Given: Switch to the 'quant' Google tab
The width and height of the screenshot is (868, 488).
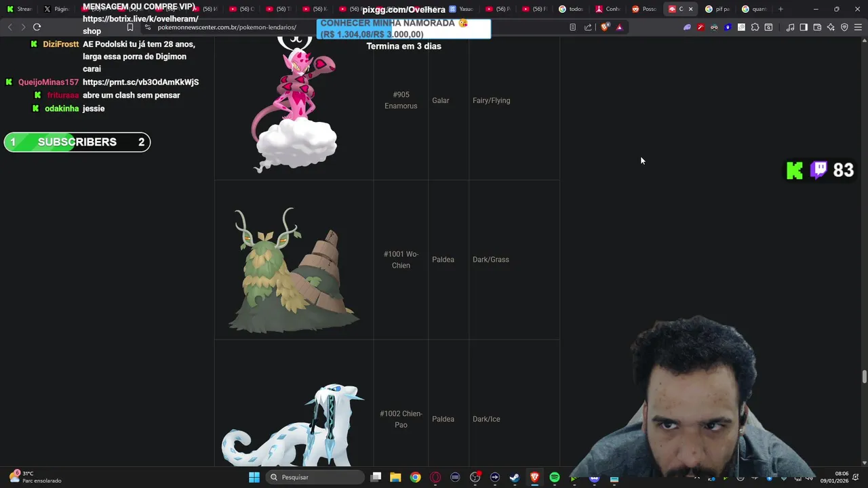Looking at the screenshot, I should click(754, 9).
